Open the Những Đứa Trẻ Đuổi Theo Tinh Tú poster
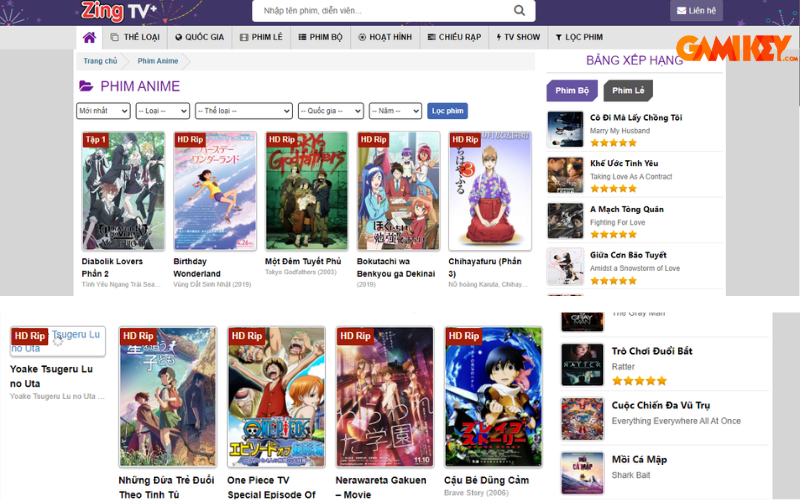The width and height of the screenshot is (800, 500). [168, 397]
